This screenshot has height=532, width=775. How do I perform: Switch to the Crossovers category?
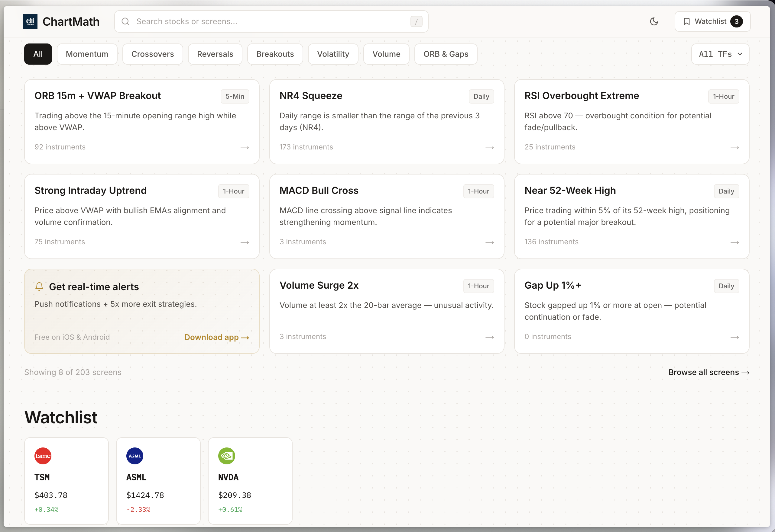pyautogui.click(x=152, y=54)
